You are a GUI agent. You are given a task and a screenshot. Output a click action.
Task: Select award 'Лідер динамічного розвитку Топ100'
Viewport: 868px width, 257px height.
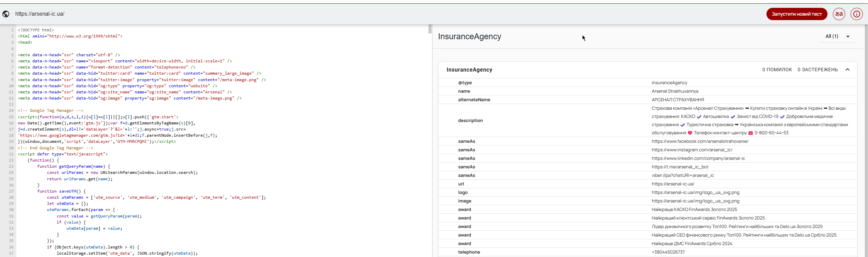[737, 227]
